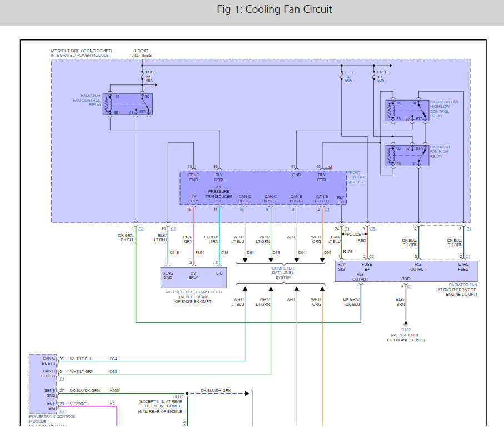Viewport: 504px width, 438px height.
Task: Click the A/C PRESSURE TRANSDUCER SIG label in Front Control Module
Action: [219, 194]
